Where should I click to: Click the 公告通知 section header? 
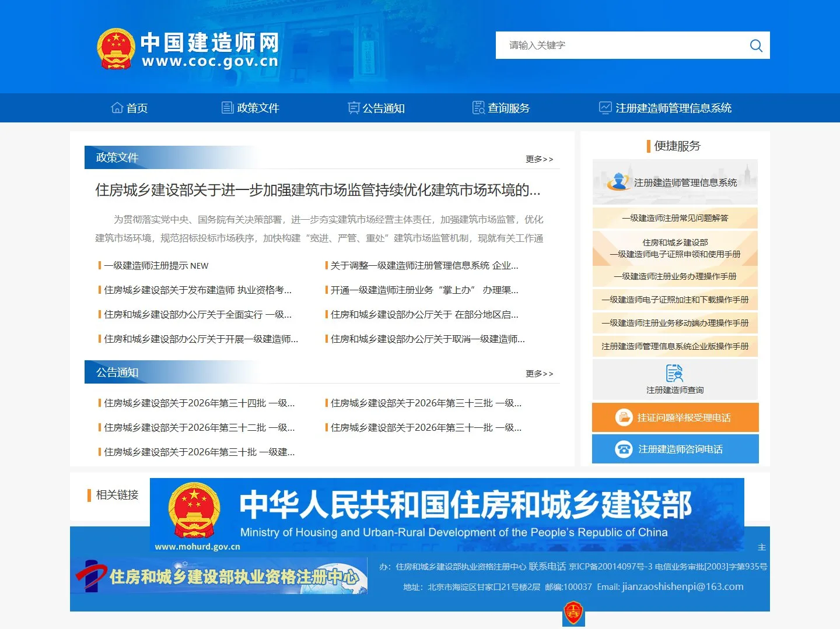point(117,372)
